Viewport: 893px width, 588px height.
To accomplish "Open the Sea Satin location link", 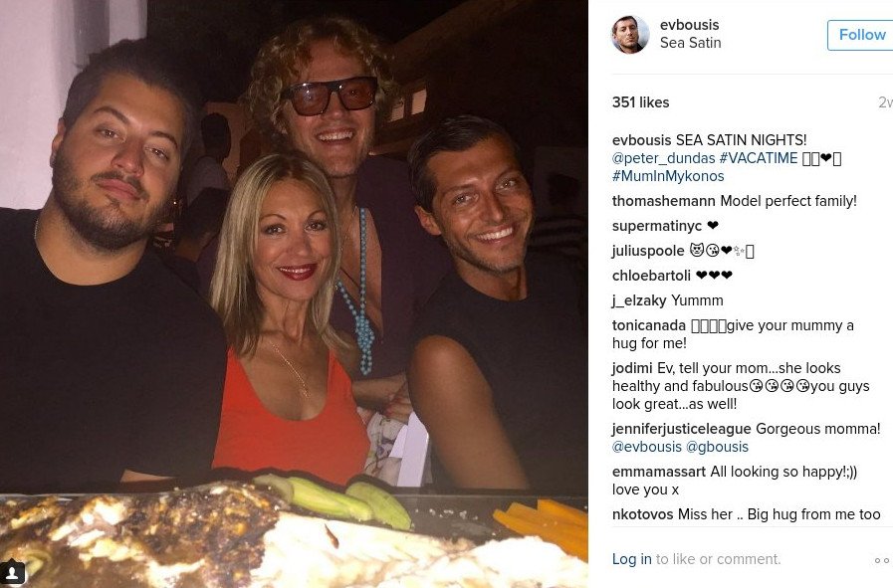I will [x=690, y=43].
